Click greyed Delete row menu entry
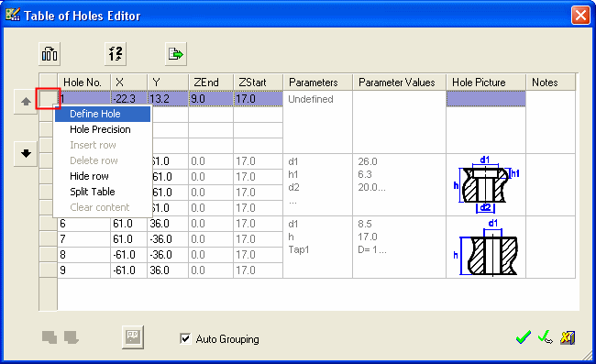Image resolution: width=596 pixels, height=364 pixels. 103,160
